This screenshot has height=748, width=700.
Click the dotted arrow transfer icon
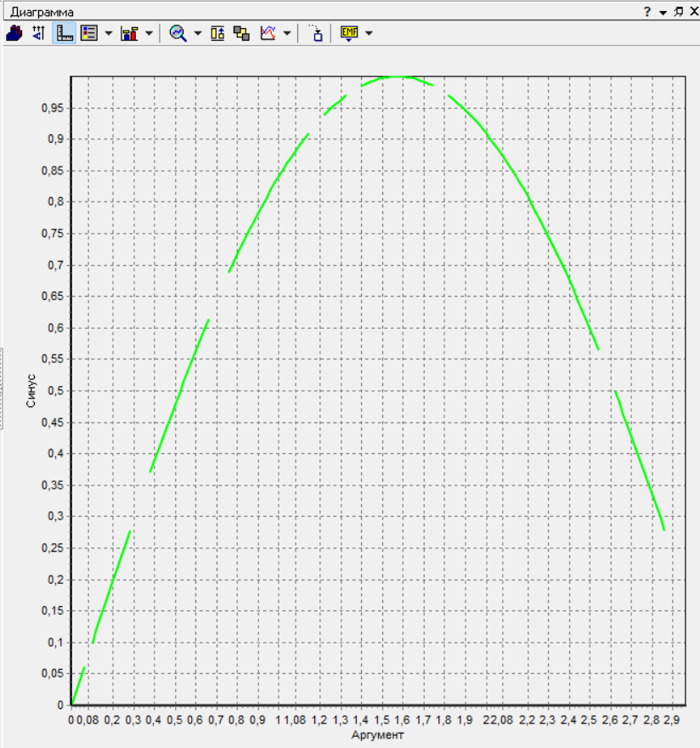[316, 33]
